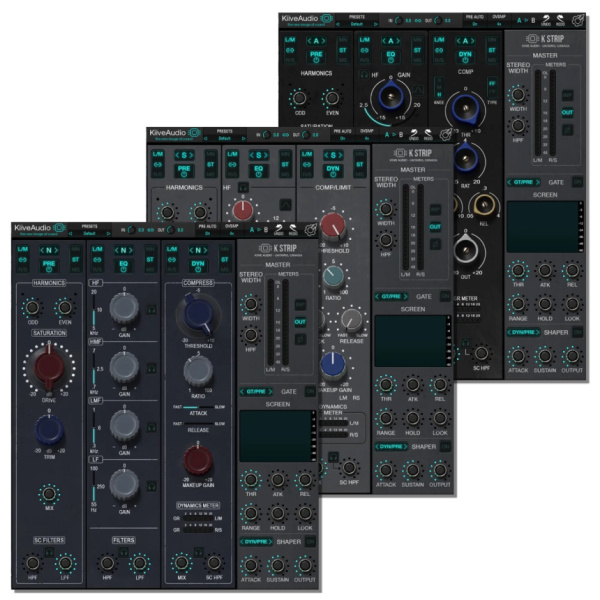
Task: Select B state in front window A/B compare
Action: click(265, 230)
